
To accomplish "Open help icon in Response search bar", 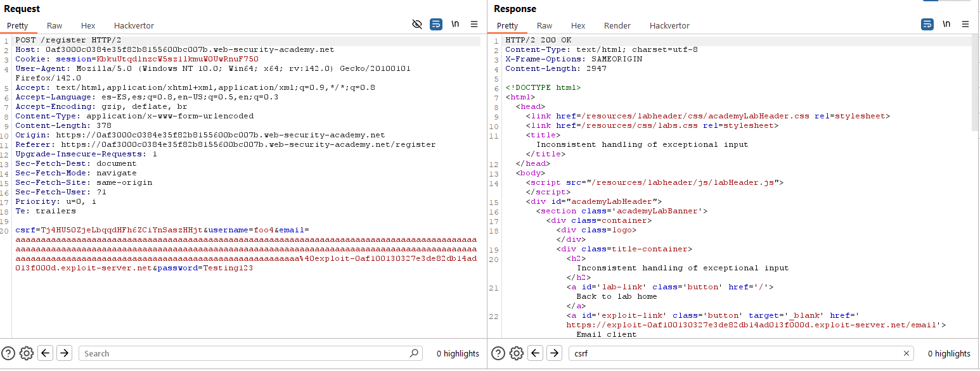I will point(498,353).
